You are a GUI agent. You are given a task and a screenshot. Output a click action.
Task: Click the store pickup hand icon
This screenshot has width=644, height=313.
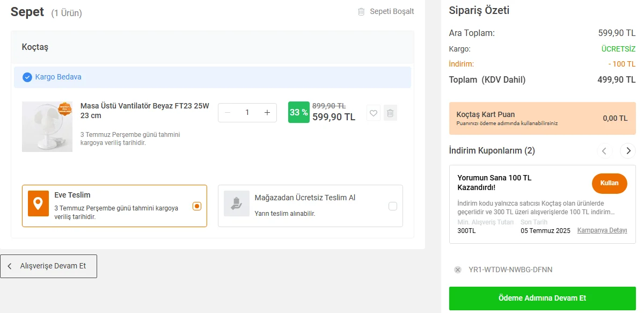pos(236,203)
